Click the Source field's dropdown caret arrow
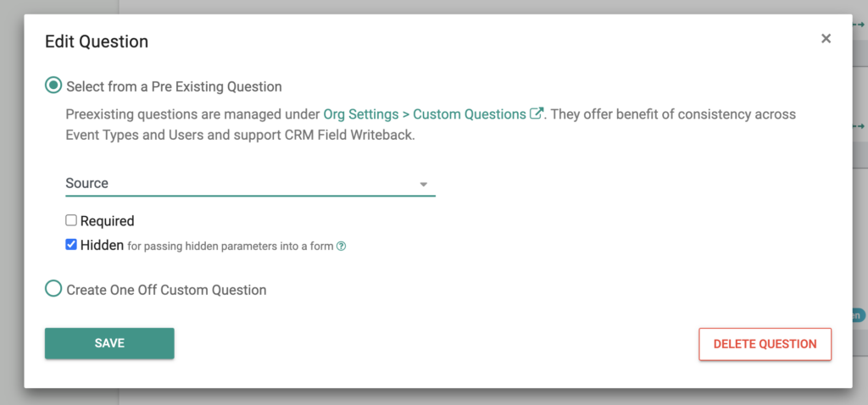 coord(424,184)
